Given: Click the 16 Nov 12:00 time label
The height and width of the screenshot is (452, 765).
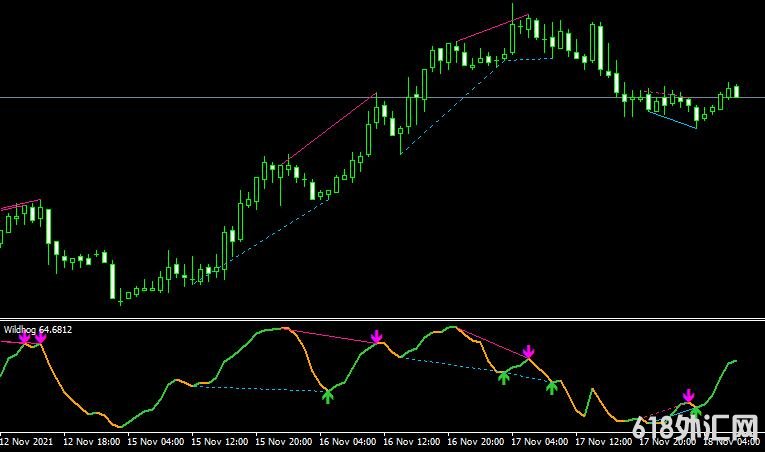Looking at the screenshot, I should 411,442.
